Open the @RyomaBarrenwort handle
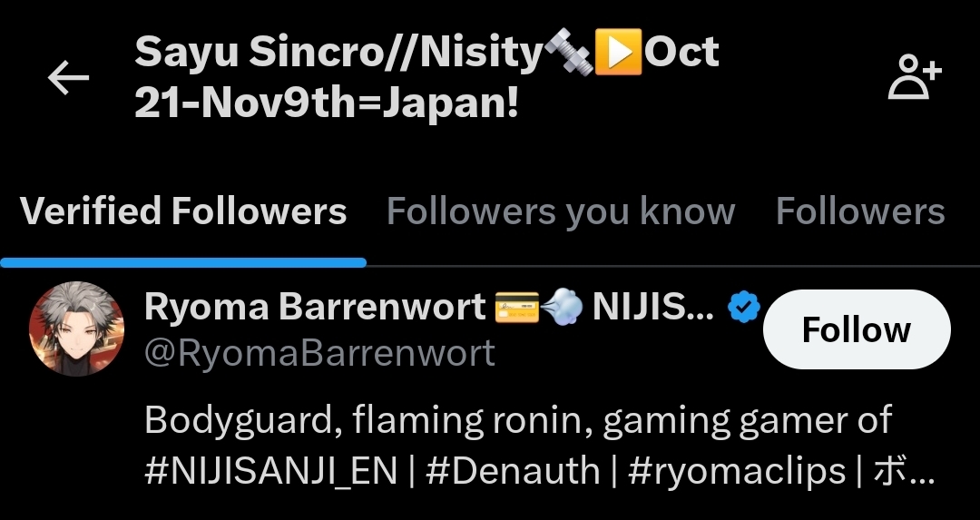Screen dimensions: 980x520 click(x=319, y=353)
